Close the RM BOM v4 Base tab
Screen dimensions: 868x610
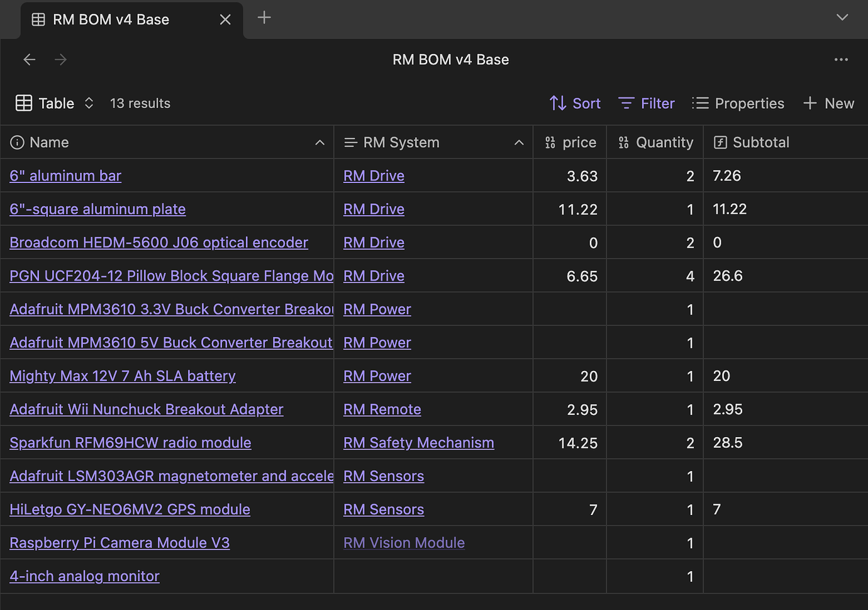point(225,19)
